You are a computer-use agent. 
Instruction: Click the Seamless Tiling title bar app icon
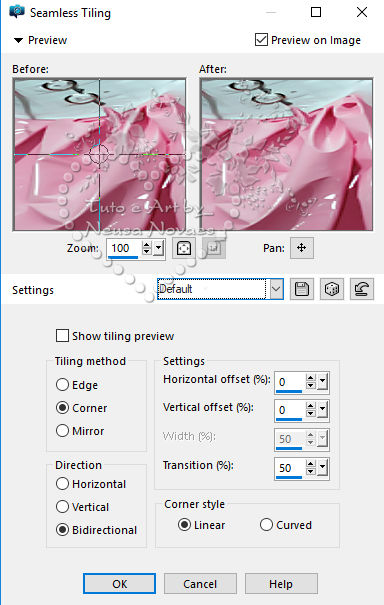coord(17,12)
